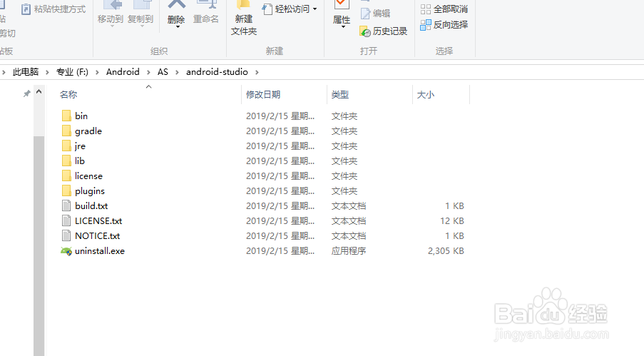Select the gradle folder icon

coord(66,131)
